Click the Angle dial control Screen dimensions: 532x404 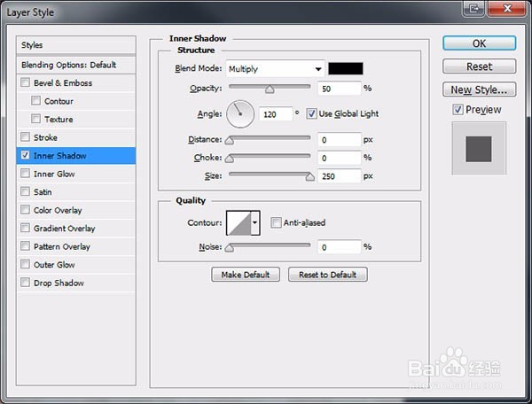pyautogui.click(x=240, y=114)
